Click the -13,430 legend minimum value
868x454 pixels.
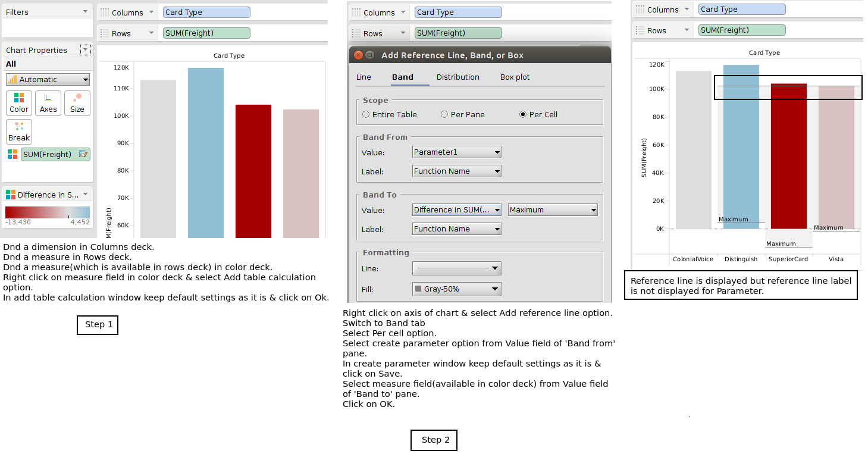point(18,222)
